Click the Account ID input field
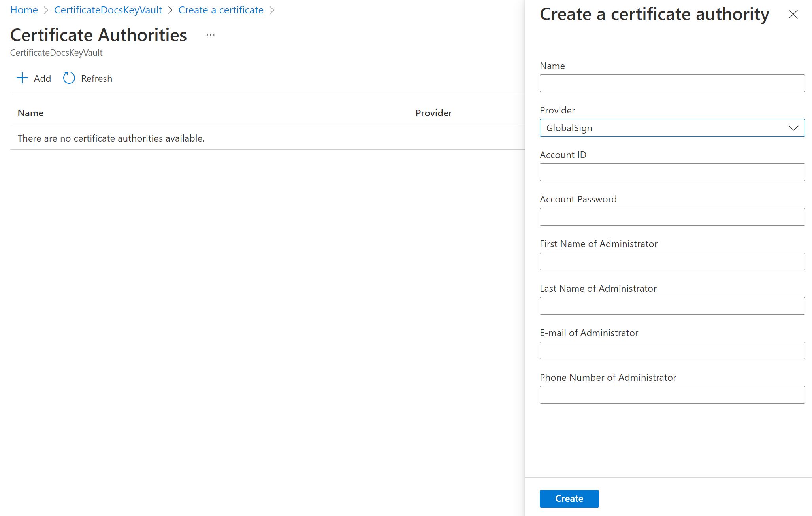The image size is (812, 516). click(x=673, y=172)
